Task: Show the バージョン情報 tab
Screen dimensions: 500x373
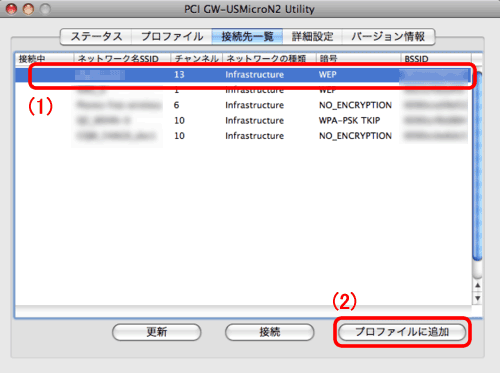Action: point(388,36)
